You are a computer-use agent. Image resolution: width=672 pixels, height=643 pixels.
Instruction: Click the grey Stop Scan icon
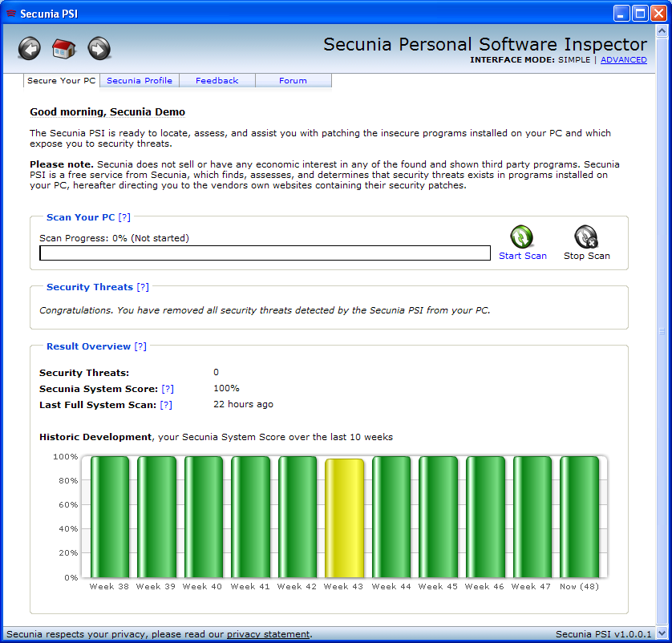point(586,237)
